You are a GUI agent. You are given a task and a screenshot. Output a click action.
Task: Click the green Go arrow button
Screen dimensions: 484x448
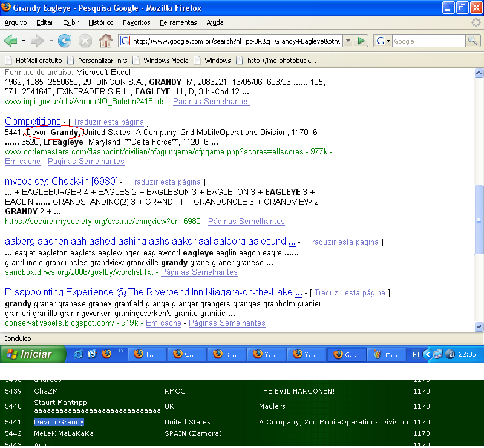[x=361, y=41]
